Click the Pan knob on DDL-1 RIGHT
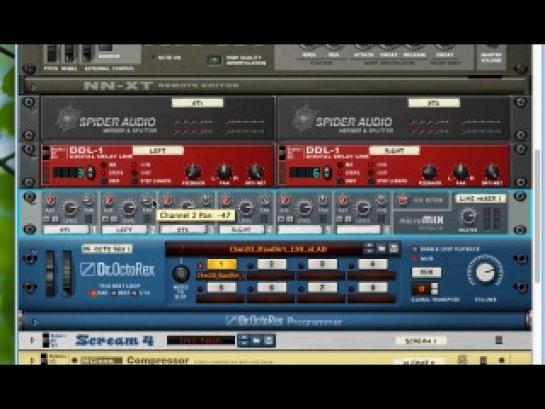This screenshot has width=545, height=409. point(461,172)
